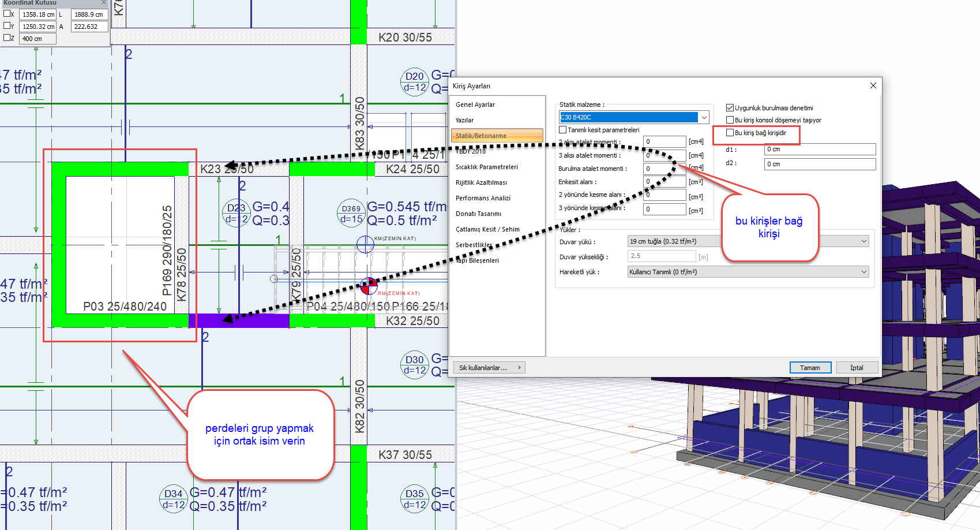Image resolution: width=980 pixels, height=530 pixels.
Task: Click beam label K83 30/50
Action: pos(359,124)
